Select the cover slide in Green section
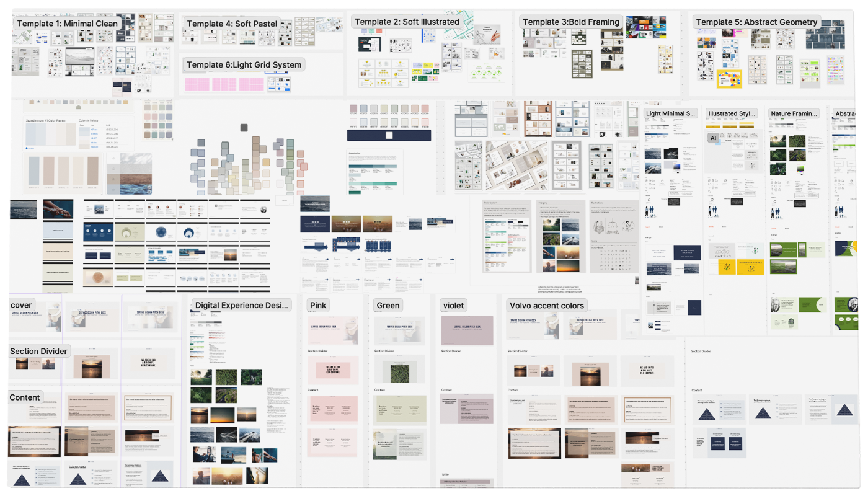The height and width of the screenshot is (496, 868). tap(400, 331)
